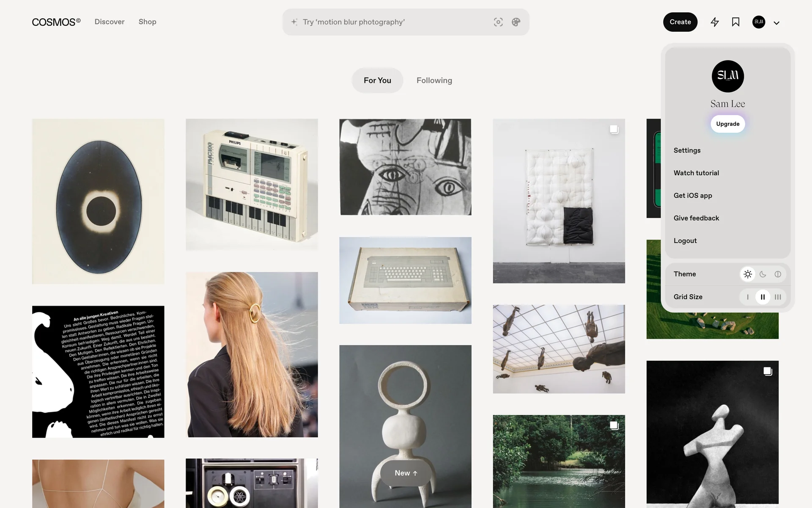Open Settings from profile menu
The height and width of the screenshot is (508, 812).
[x=687, y=150]
